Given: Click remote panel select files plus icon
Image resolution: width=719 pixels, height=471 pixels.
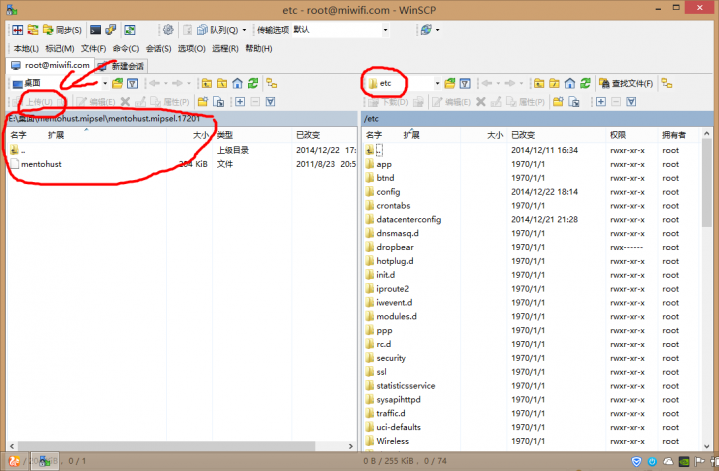Looking at the screenshot, I should click(601, 102).
